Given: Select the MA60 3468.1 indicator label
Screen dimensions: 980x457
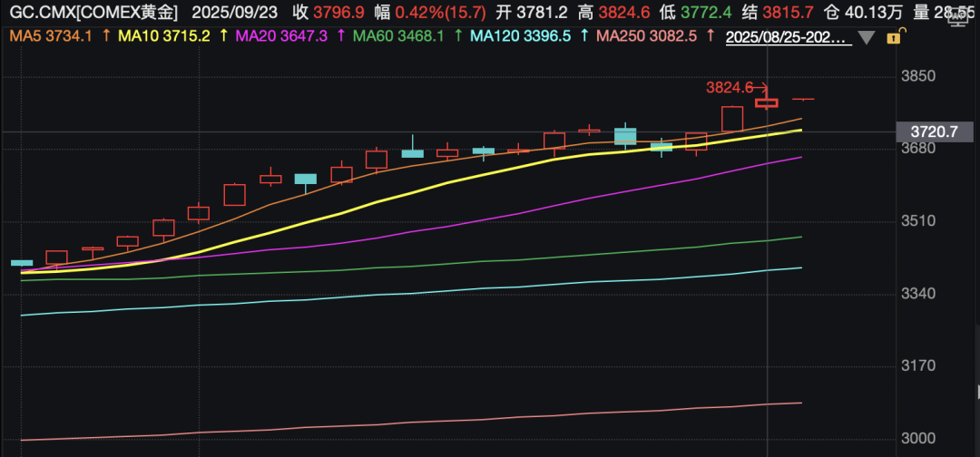Looking at the screenshot, I should tap(398, 37).
